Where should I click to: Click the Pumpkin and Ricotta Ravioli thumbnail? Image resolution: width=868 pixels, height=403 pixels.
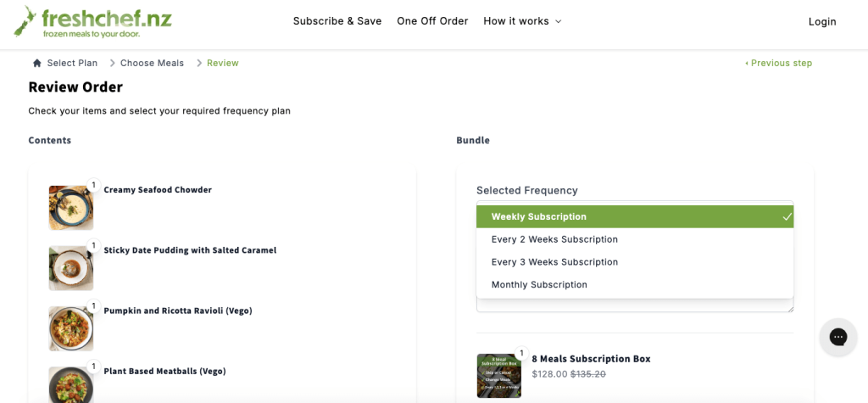point(71,328)
